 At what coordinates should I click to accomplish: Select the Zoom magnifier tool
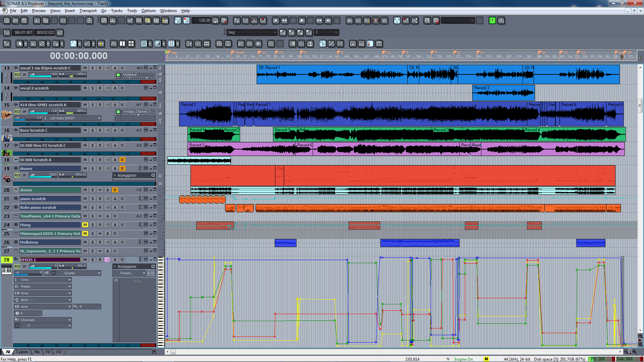55,44
